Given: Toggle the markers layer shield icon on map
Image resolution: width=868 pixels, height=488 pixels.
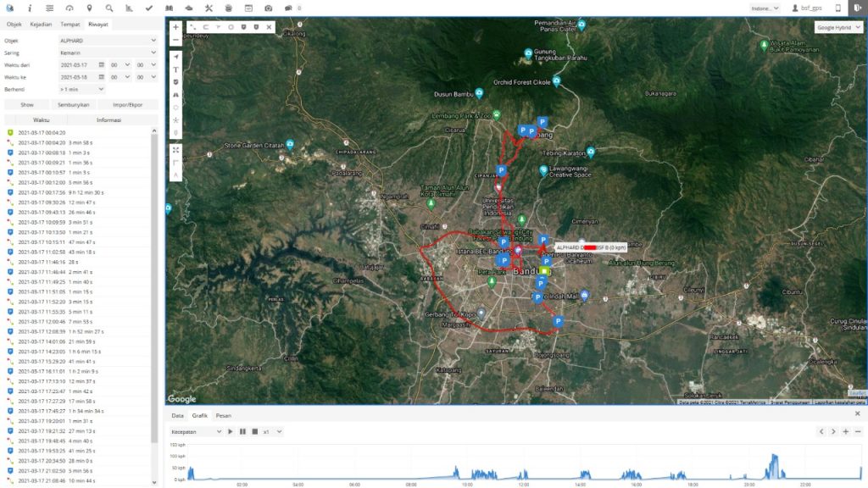Looking at the screenshot, I should (175, 82).
